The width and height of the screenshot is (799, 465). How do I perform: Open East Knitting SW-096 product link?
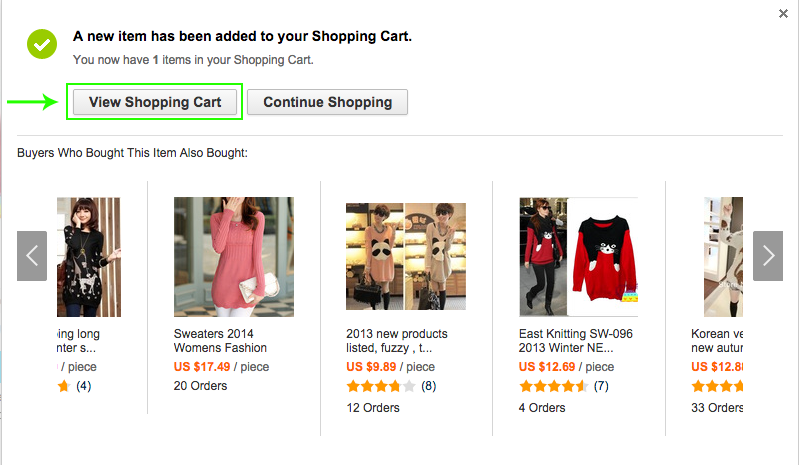(x=576, y=340)
